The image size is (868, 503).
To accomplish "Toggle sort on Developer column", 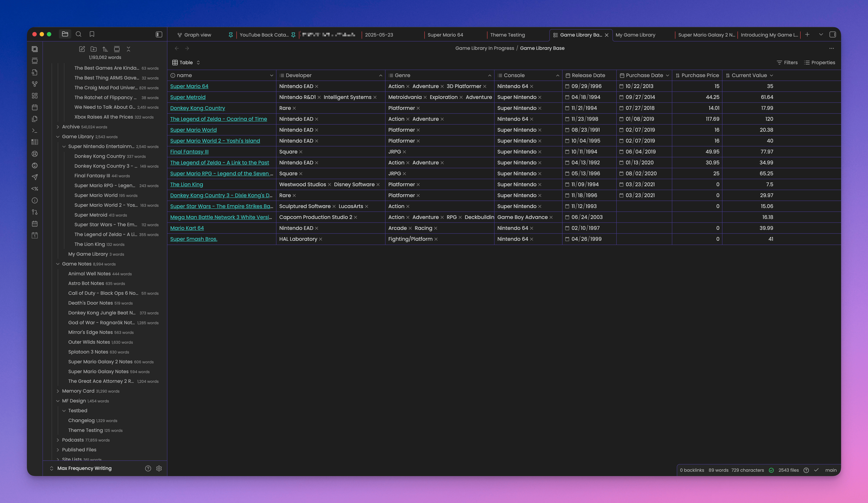I will (380, 75).
